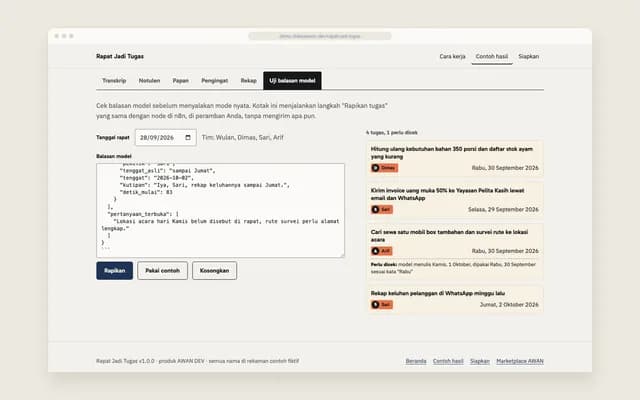This screenshot has height=400, width=640.
Task: Go to the Papan tab
Action: pyautogui.click(x=180, y=81)
